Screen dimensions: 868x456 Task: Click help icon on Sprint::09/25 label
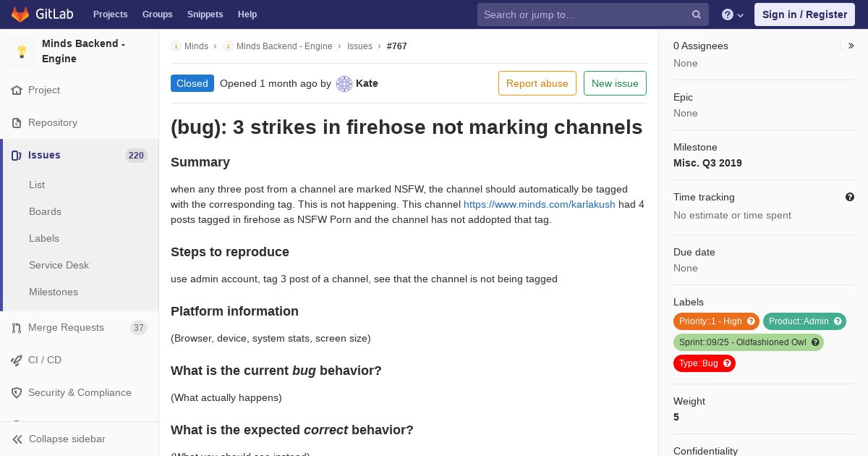815,342
